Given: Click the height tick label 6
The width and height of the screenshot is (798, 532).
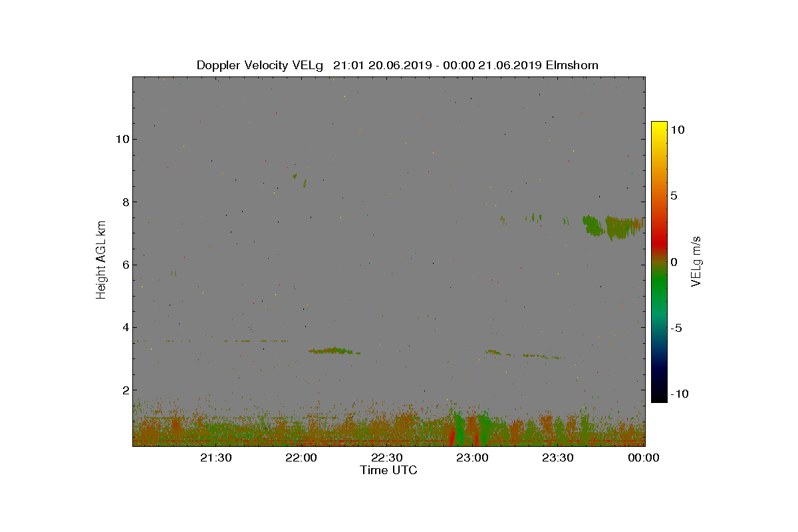Looking at the screenshot, I should coord(124,265).
